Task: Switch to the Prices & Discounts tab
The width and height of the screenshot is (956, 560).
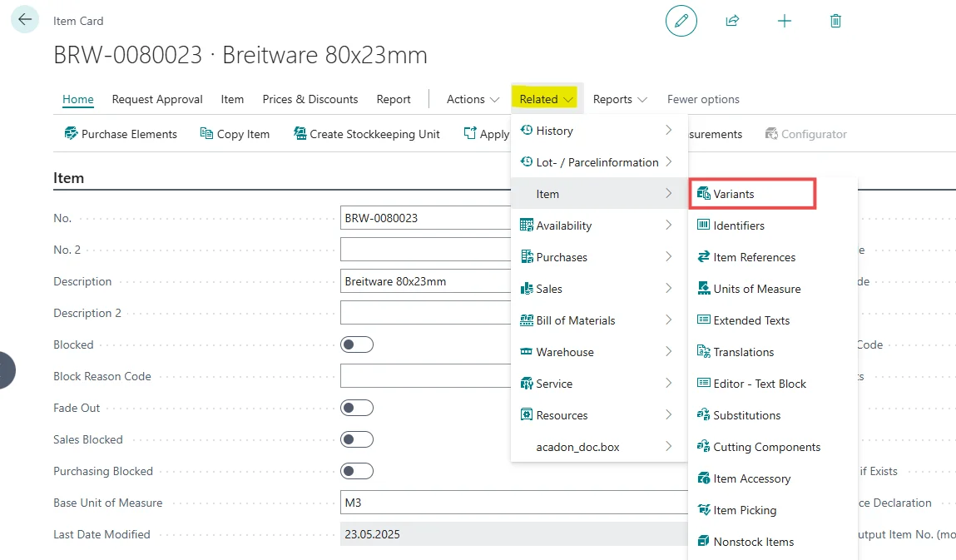Action: pyautogui.click(x=310, y=99)
